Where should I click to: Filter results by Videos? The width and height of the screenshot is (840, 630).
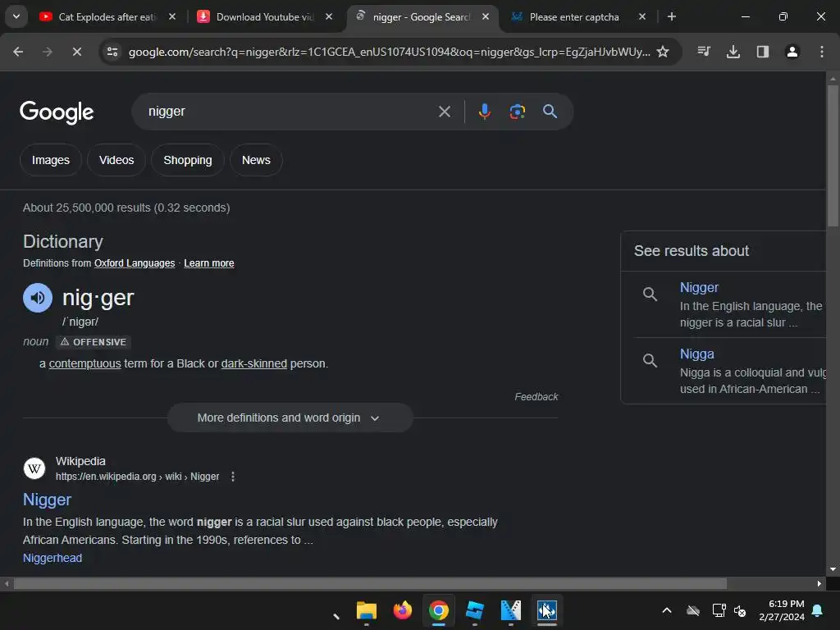116,160
